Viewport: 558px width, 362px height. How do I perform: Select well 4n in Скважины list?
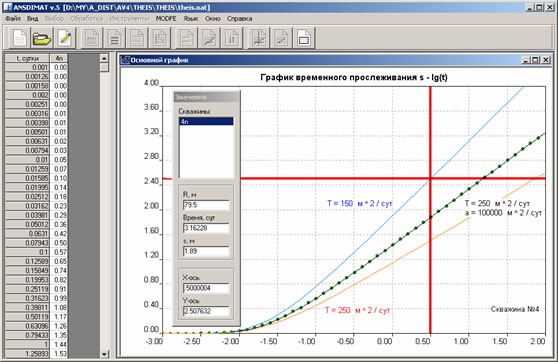coord(206,121)
